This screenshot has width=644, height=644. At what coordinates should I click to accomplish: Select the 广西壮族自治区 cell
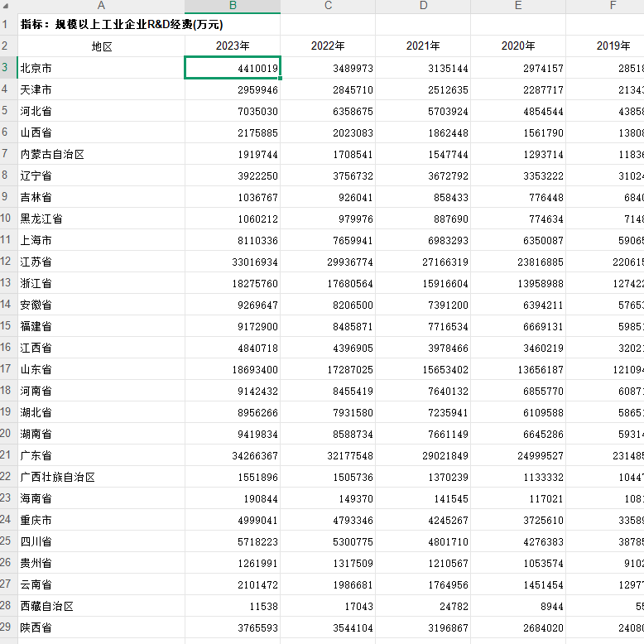point(102,477)
